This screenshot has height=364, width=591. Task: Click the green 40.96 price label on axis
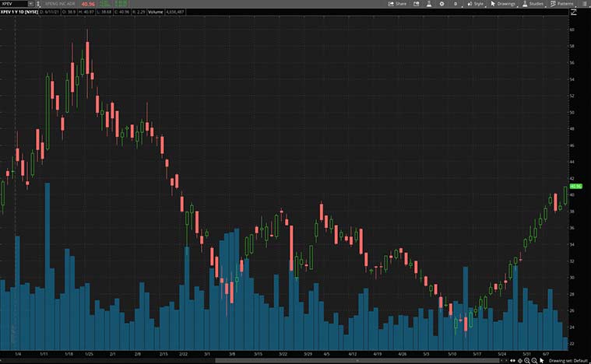click(x=576, y=187)
